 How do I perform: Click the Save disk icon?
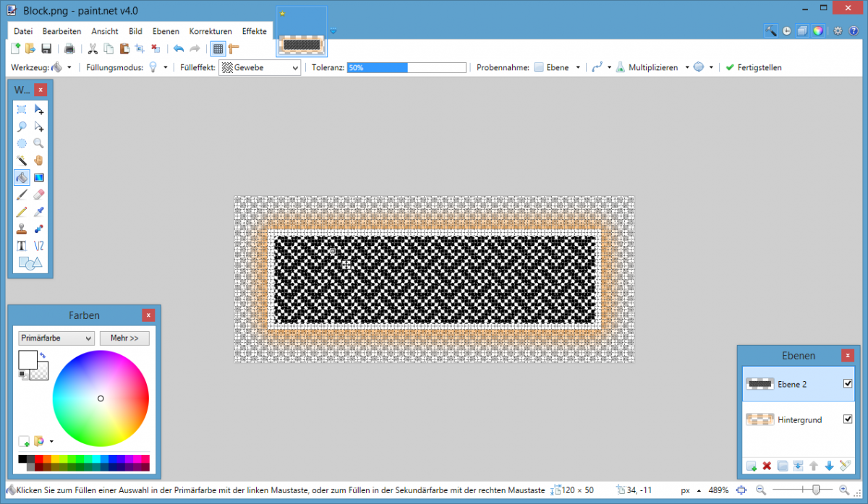[x=46, y=48]
